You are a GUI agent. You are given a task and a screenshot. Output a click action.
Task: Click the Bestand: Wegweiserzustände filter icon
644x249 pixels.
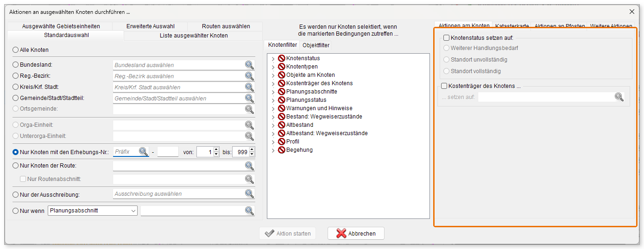281,117
